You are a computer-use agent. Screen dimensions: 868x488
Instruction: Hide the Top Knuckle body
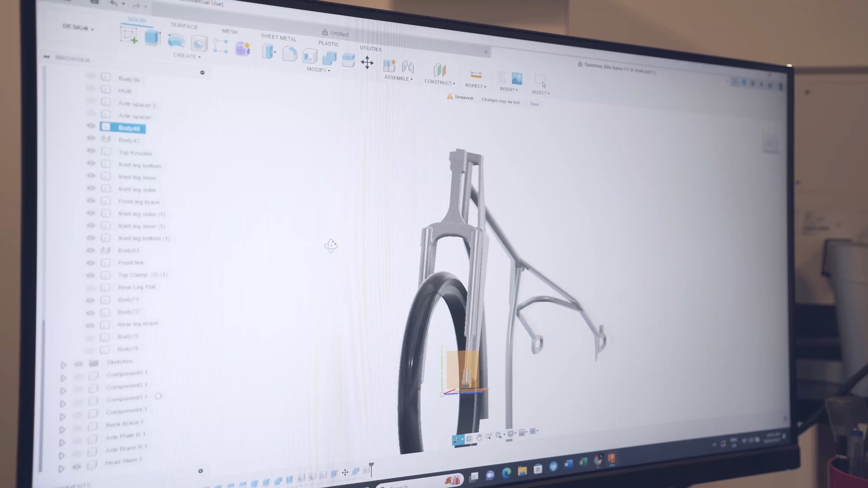[x=91, y=151]
